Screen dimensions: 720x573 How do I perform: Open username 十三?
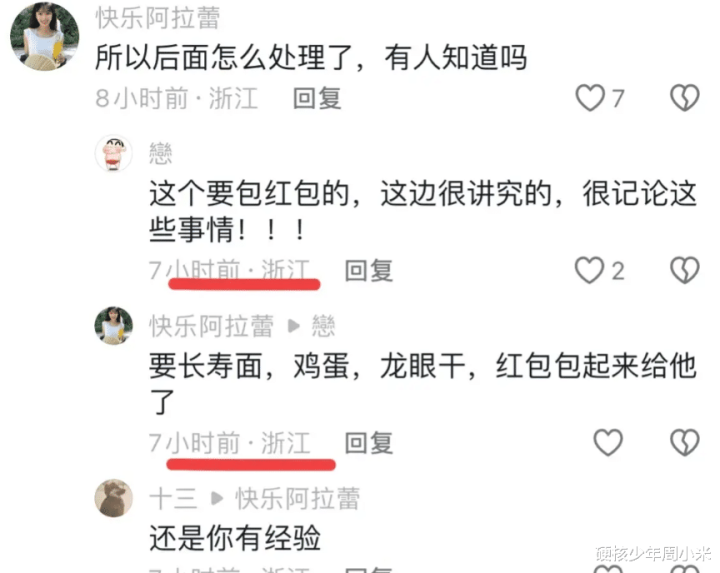point(174,499)
